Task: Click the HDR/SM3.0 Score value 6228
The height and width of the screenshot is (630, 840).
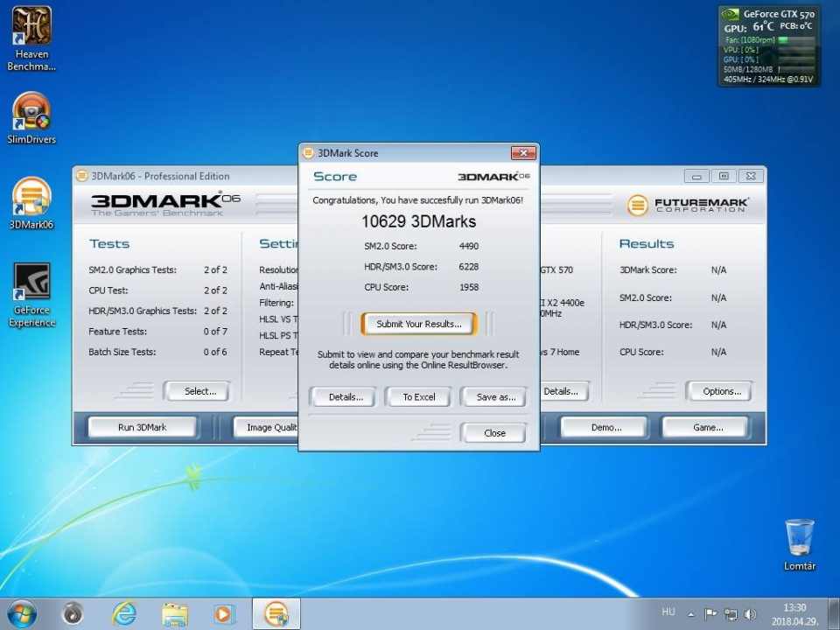Action: [x=469, y=266]
